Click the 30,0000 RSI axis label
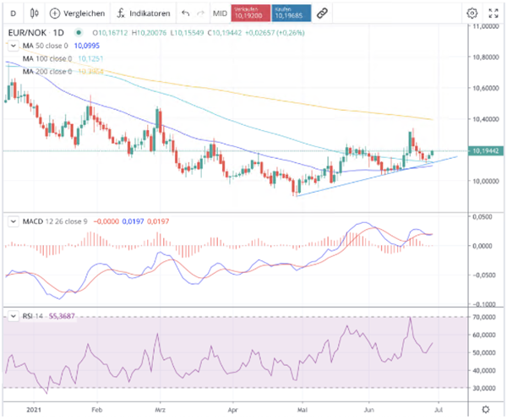 point(484,388)
